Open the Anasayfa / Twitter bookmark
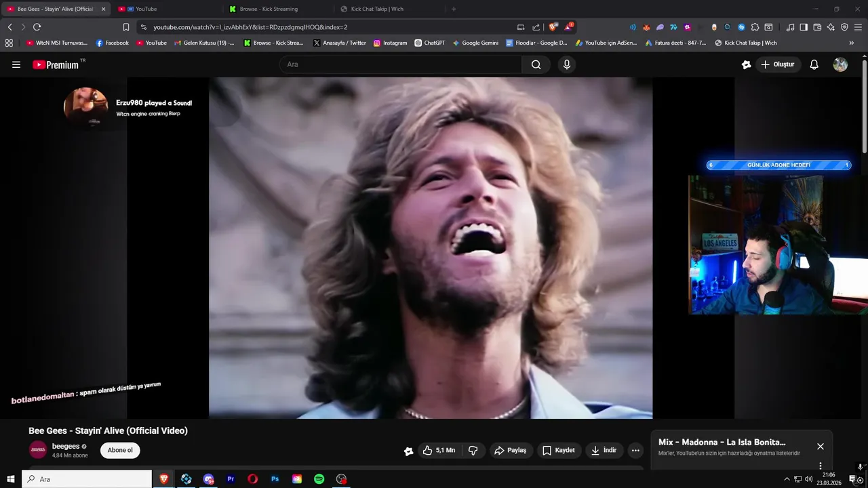This screenshot has width=868, height=488. pyautogui.click(x=340, y=43)
